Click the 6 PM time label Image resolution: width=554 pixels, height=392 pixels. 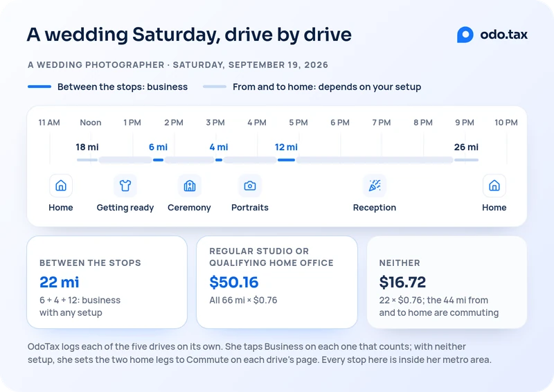[340, 123]
